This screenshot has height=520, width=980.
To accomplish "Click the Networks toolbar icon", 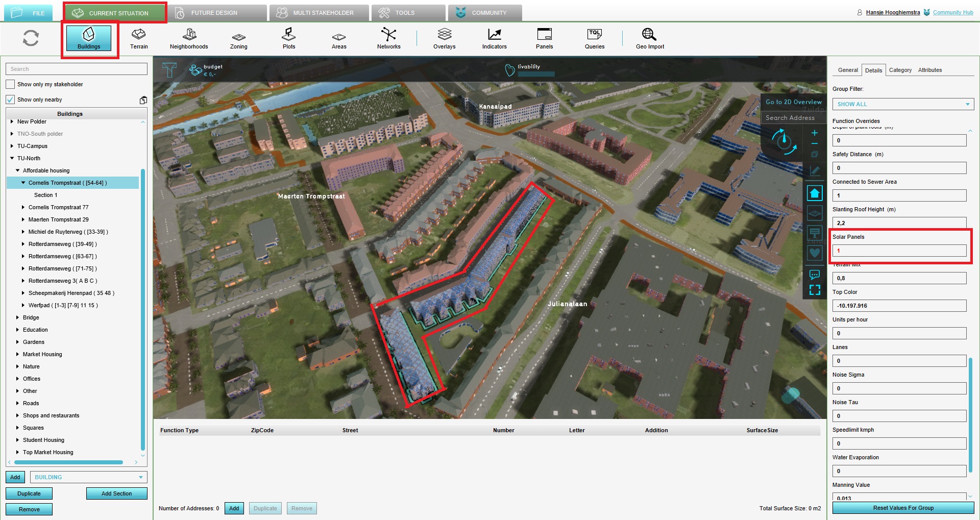I will point(388,38).
